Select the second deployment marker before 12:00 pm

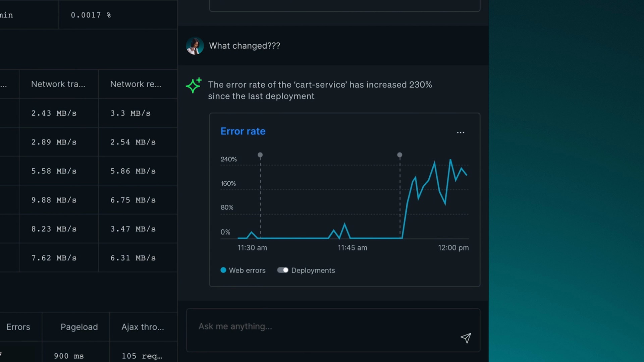click(x=399, y=155)
